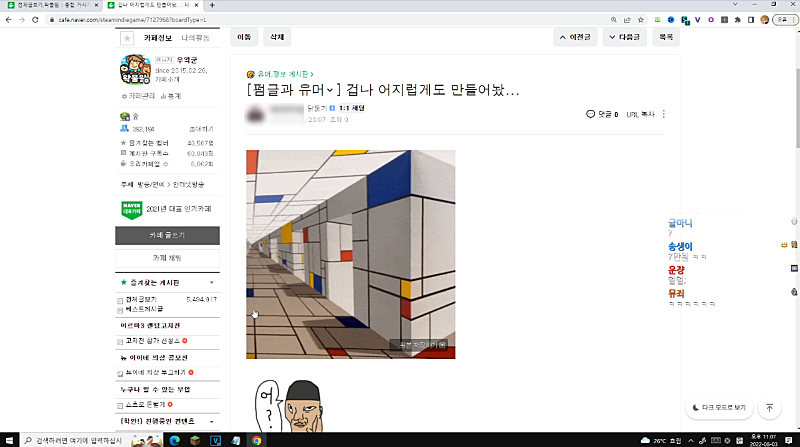Click the Chrome profile avatar
Viewport: 800px width, 447px height.
764,20
